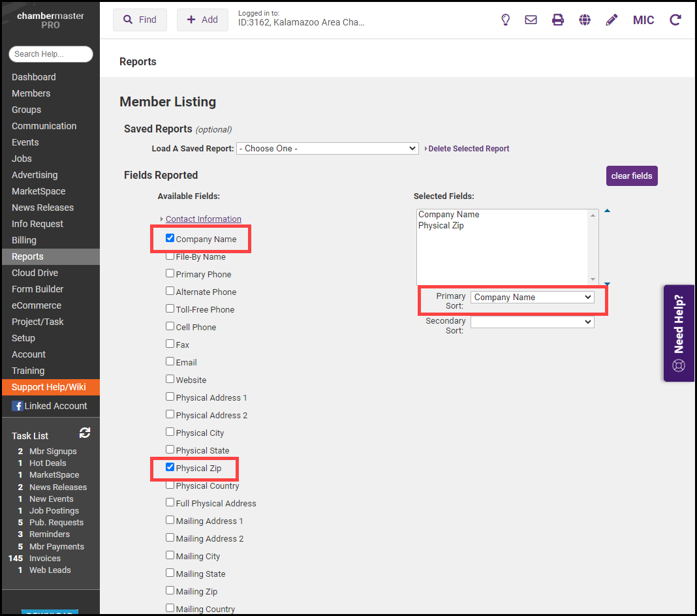Enable the Primary Phone checkbox
The image size is (697, 616).
pos(170,274)
